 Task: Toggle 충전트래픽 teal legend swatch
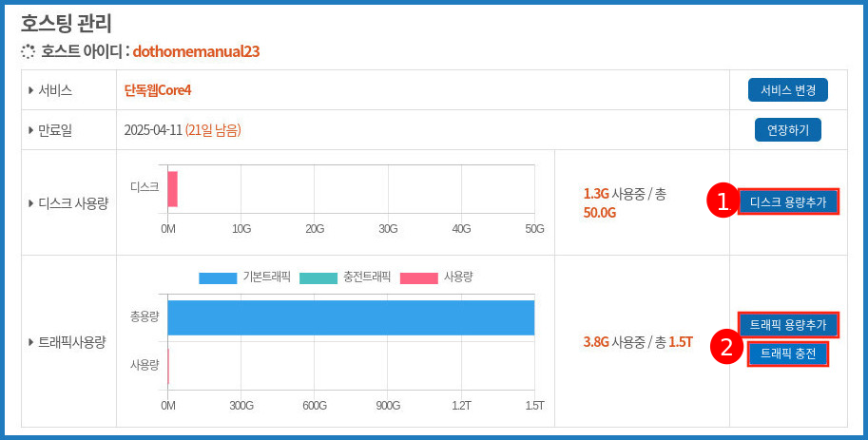[318, 277]
